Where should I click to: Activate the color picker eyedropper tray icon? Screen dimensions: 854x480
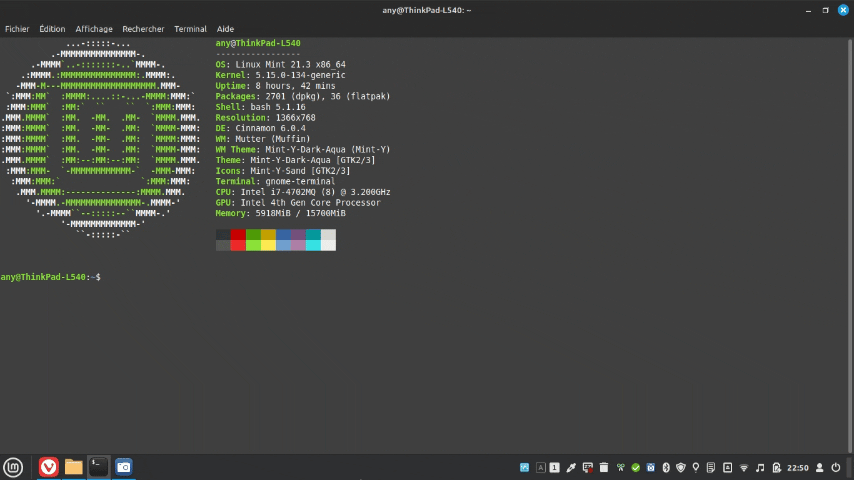(x=571, y=467)
